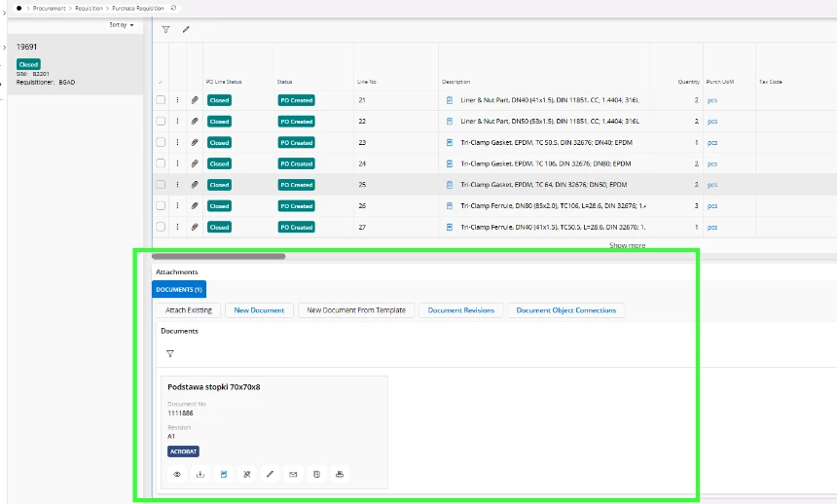Select requisition 19691 in the left list
Image resolution: width=837 pixels, height=504 pixels.
pos(75,64)
